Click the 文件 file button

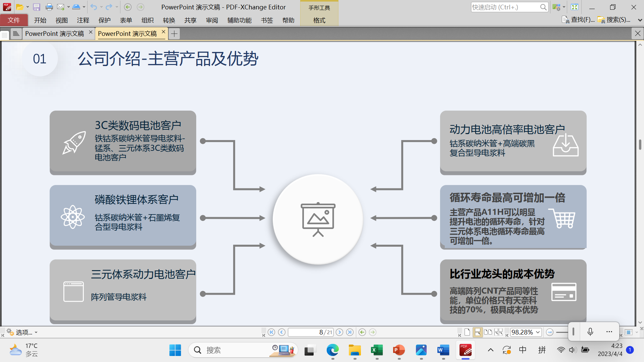[14, 20]
